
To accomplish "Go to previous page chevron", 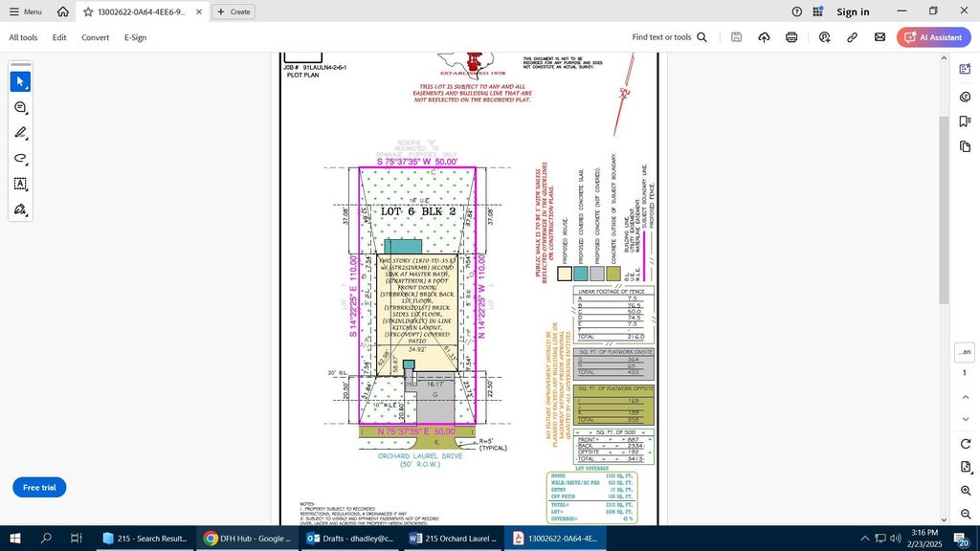I will pos(966,397).
